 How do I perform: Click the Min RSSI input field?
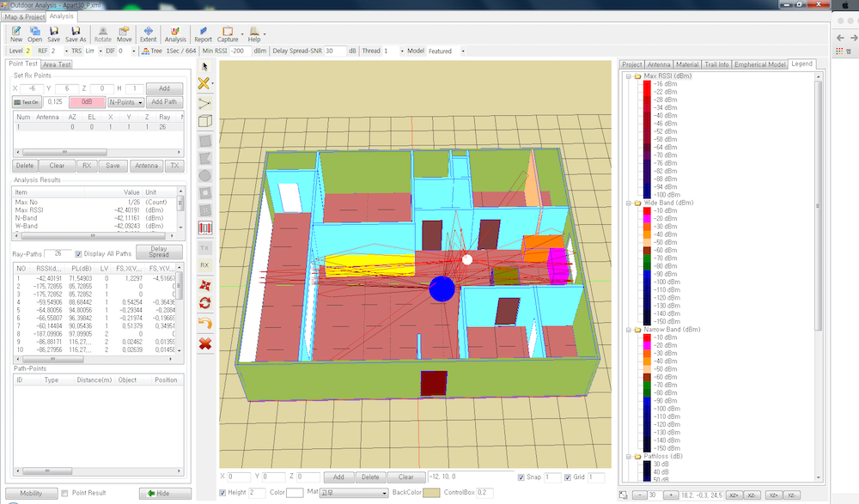click(240, 51)
